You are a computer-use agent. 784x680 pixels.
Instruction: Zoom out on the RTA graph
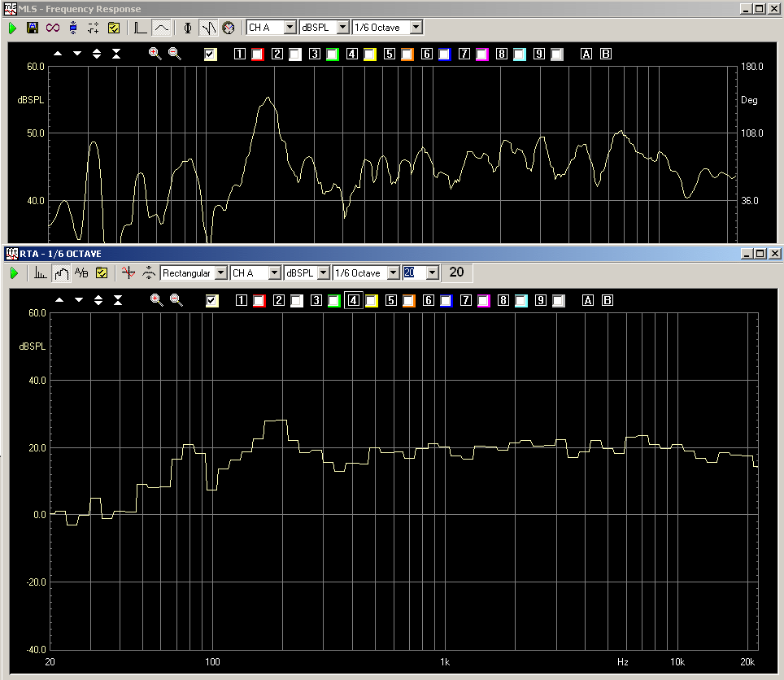176,300
